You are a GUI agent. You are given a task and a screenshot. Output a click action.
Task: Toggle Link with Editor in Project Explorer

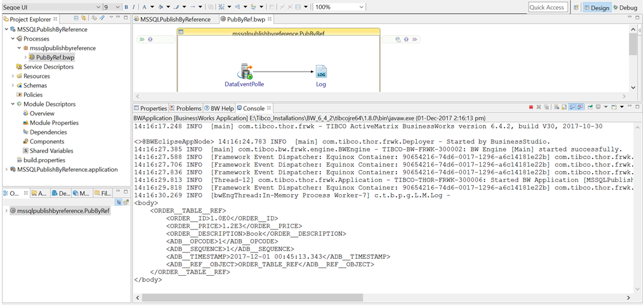click(x=83, y=18)
